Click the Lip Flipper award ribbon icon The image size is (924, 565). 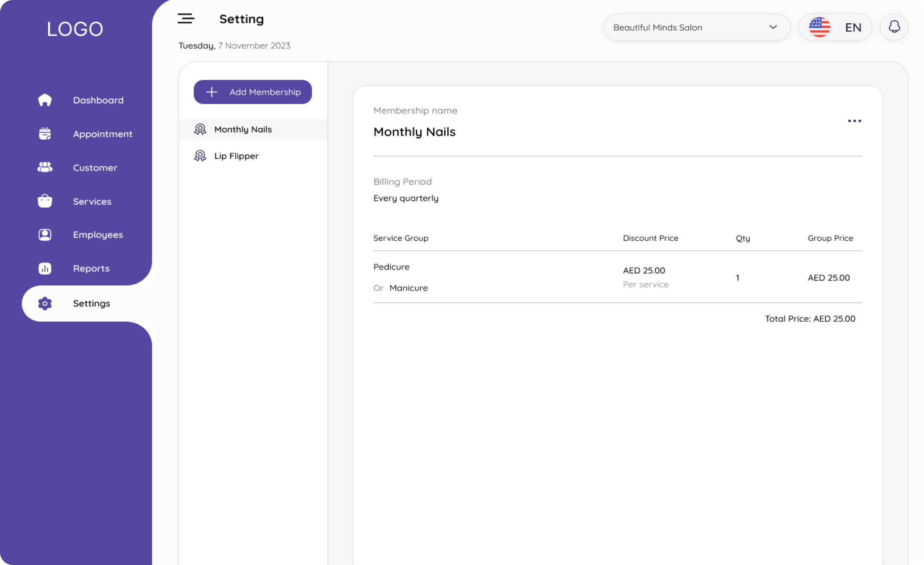200,156
